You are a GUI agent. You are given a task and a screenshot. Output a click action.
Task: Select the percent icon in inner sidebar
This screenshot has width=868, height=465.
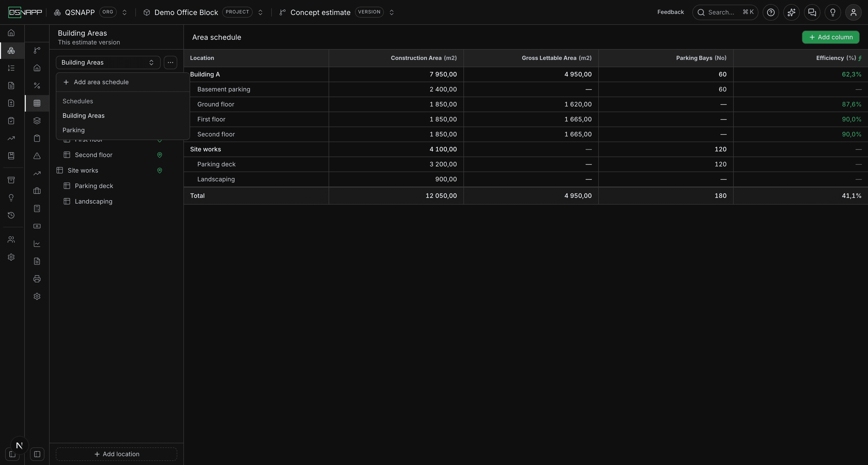pos(37,86)
